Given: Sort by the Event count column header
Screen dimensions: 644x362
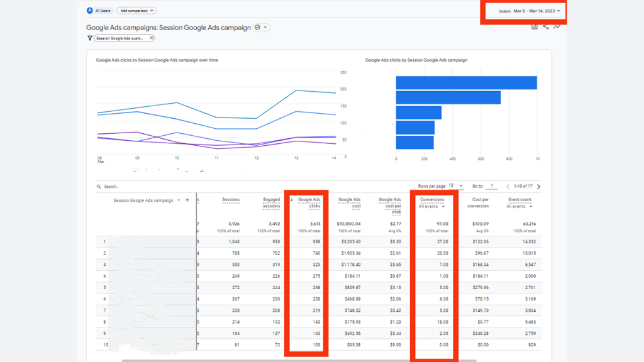Looking at the screenshot, I should click(x=519, y=200).
